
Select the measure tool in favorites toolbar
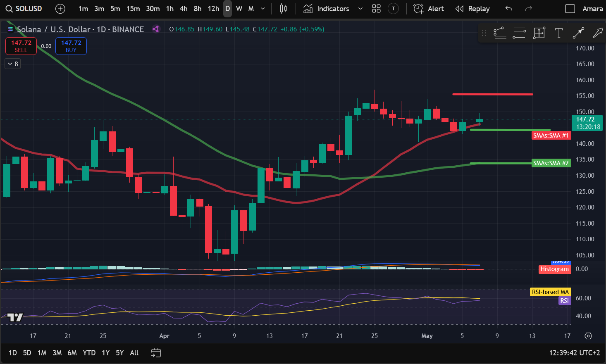click(x=539, y=33)
